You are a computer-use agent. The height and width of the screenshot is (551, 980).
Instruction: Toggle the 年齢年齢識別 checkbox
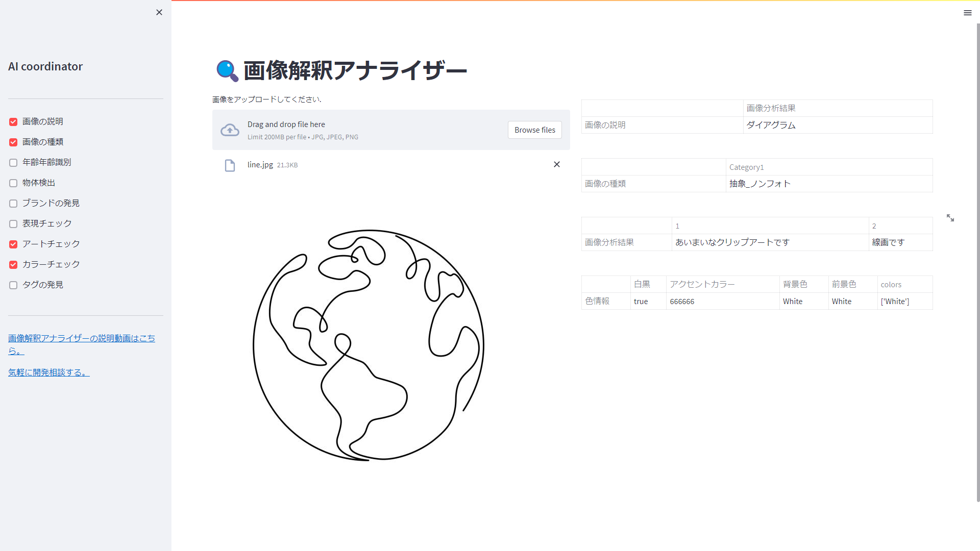(13, 163)
